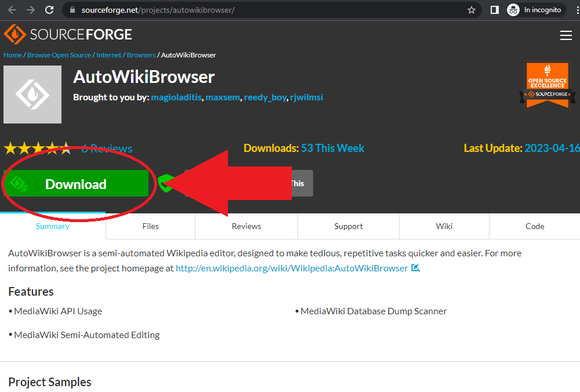This screenshot has width=580, height=392.
Task: Click the five-star rating
Action: 37,148
